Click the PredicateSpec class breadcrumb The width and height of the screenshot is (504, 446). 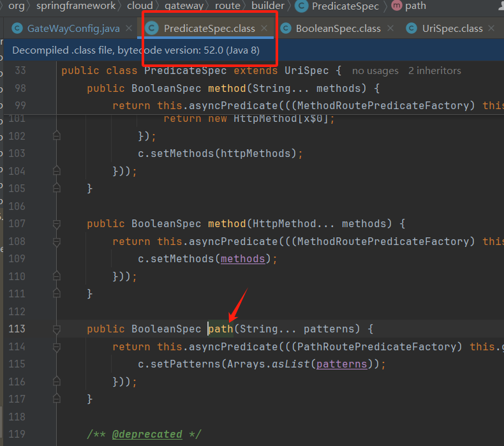point(345,6)
